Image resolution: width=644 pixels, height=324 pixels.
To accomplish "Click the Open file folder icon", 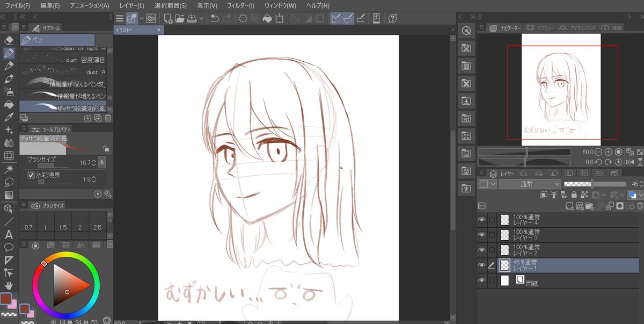I will click(x=180, y=18).
